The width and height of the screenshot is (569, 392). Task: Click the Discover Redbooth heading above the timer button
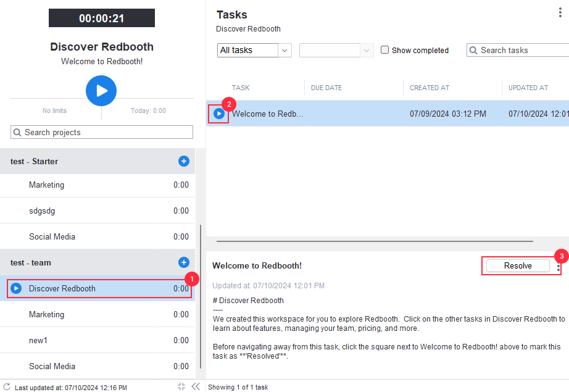102,47
